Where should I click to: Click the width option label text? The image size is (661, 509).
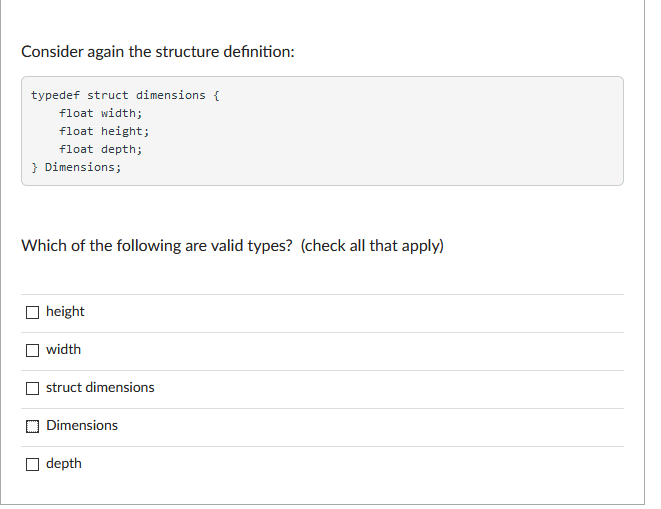(x=63, y=350)
